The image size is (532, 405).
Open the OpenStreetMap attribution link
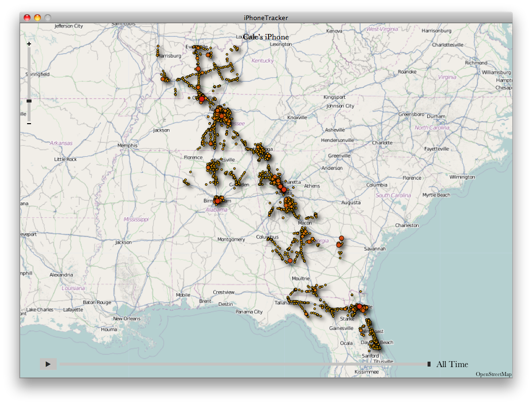493,374
